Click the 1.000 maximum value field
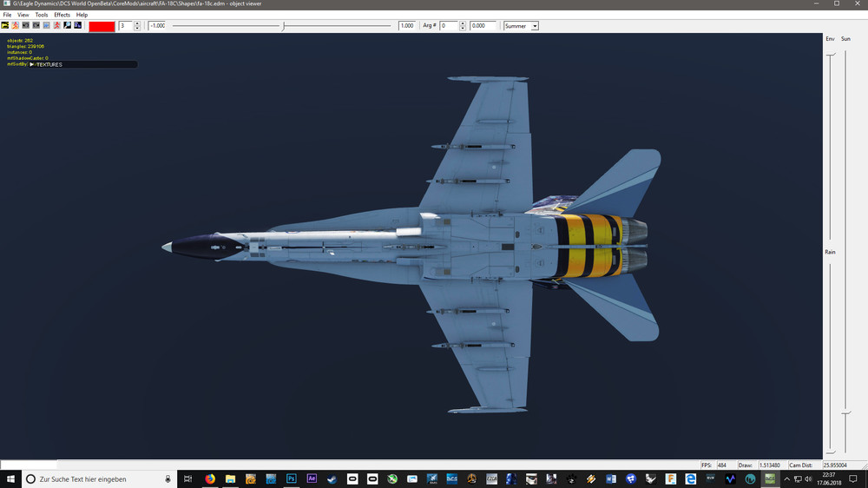 pyautogui.click(x=407, y=26)
